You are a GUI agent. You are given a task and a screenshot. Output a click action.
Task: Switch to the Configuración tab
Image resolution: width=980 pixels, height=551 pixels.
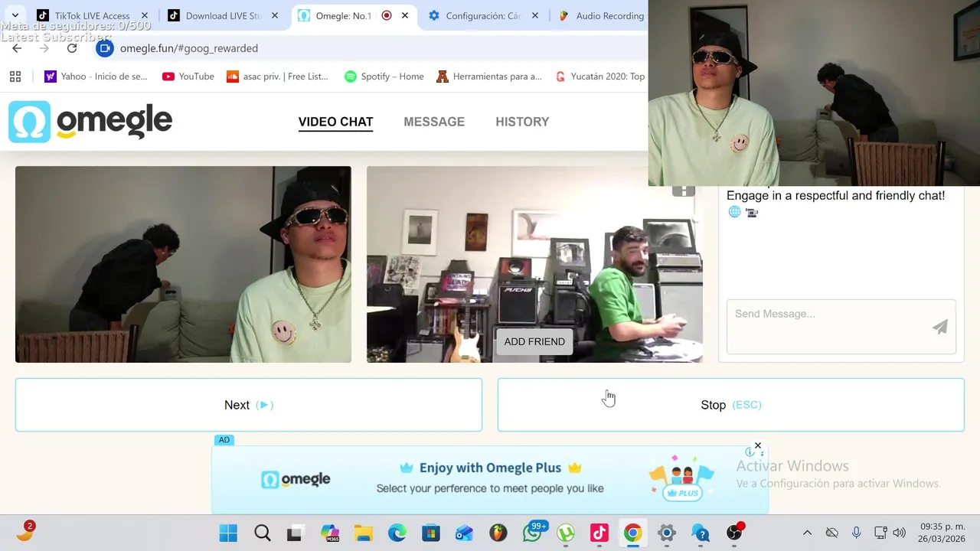point(482,15)
